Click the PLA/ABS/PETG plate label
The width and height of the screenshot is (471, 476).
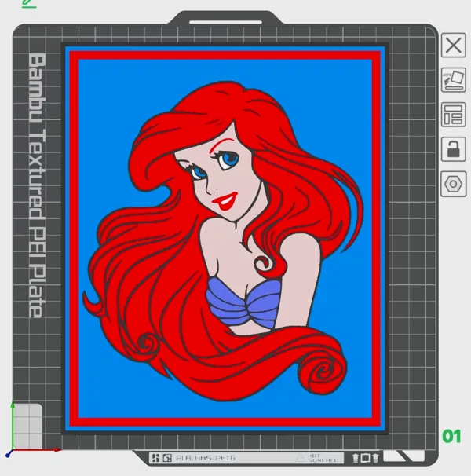point(206,458)
